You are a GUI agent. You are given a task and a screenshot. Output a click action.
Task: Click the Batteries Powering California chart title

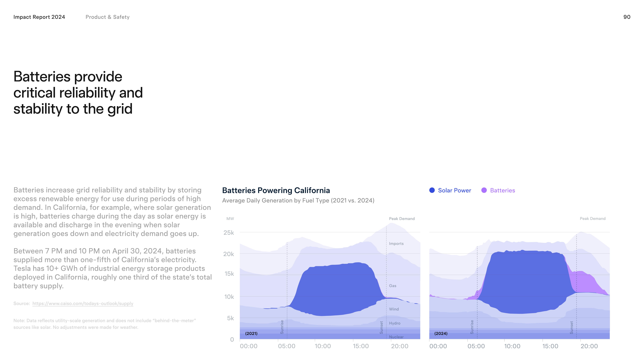tap(276, 190)
